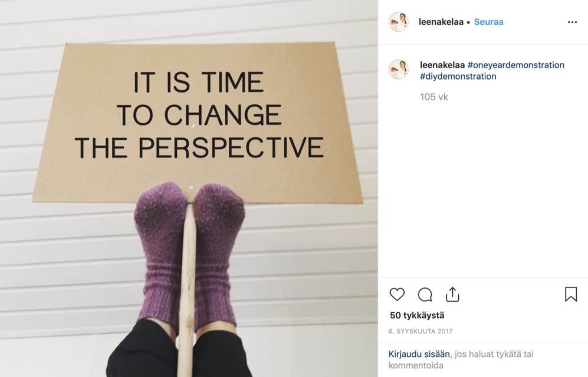Share the post using the share arrow icon

point(452,295)
